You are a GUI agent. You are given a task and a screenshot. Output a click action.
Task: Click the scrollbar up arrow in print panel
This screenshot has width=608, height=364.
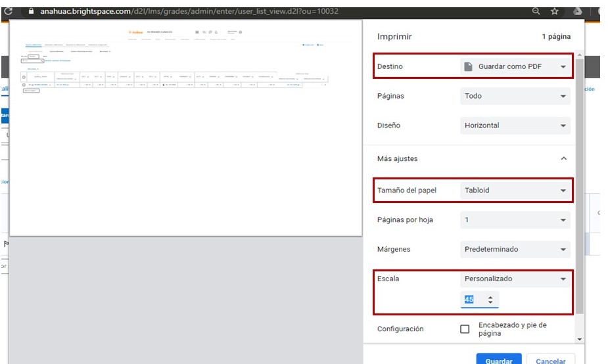pos(579,54)
